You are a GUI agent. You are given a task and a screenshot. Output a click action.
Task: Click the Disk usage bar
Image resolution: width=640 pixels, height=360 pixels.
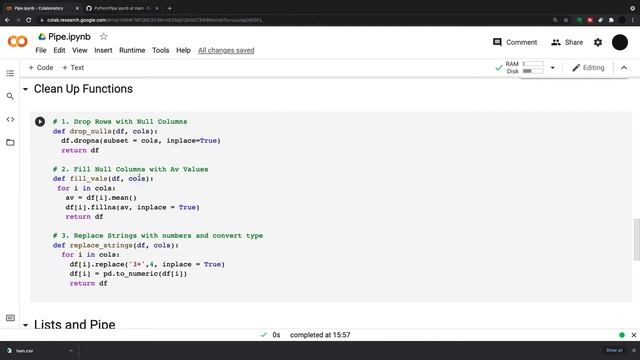click(x=533, y=71)
